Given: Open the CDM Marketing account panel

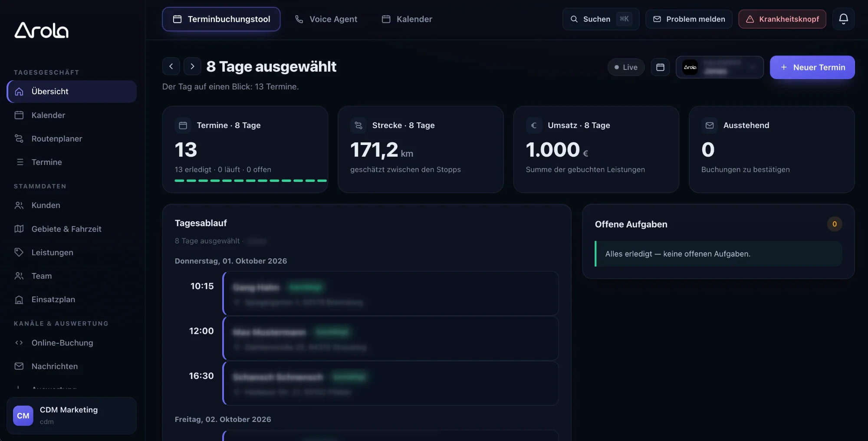Looking at the screenshot, I should (x=72, y=415).
